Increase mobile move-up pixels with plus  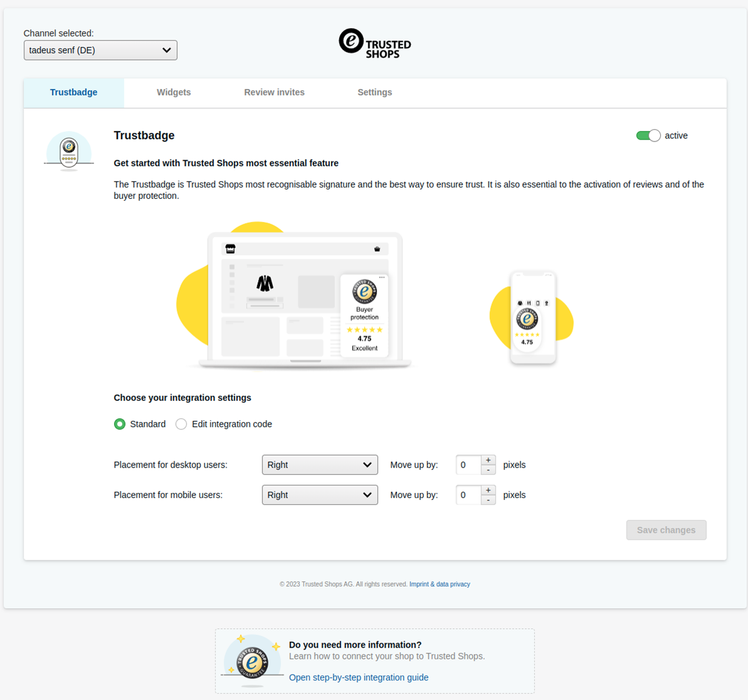click(x=488, y=490)
